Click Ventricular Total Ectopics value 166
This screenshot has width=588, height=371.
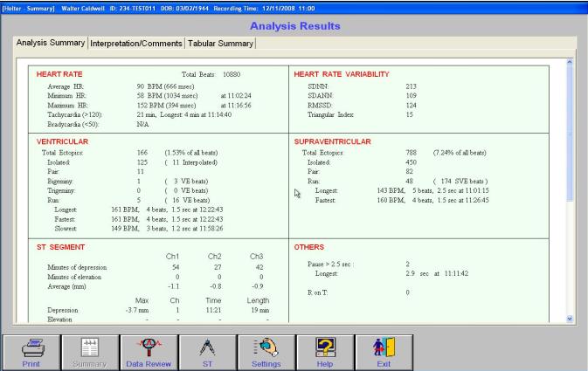142,153
